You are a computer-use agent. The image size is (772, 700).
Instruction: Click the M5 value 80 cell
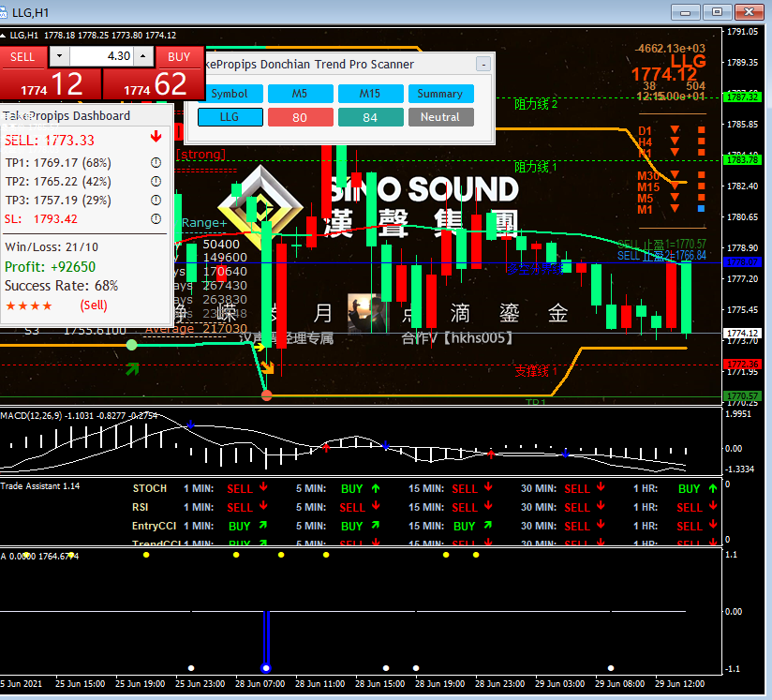301,117
